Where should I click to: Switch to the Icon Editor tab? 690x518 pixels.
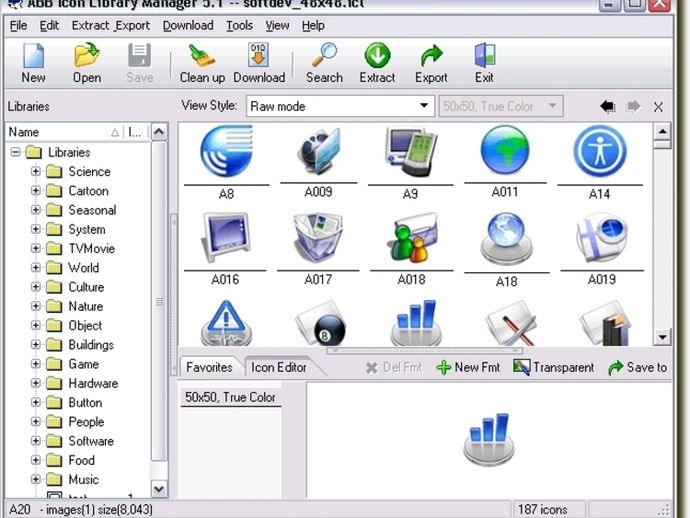coord(279,367)
